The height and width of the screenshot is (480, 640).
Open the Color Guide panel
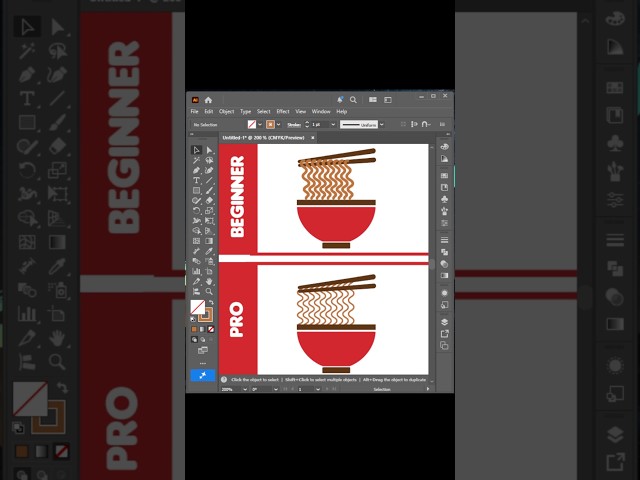tap(444, 159)
